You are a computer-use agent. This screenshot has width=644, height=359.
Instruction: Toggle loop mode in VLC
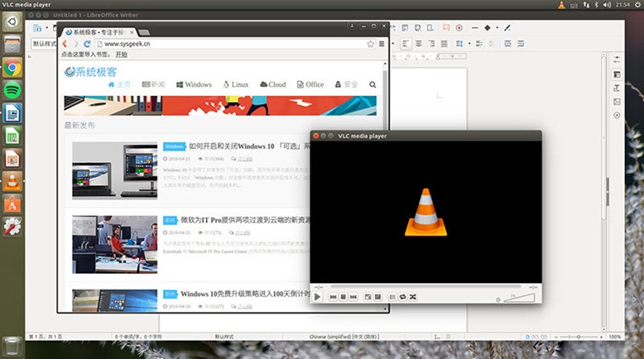tap(402, 296)
